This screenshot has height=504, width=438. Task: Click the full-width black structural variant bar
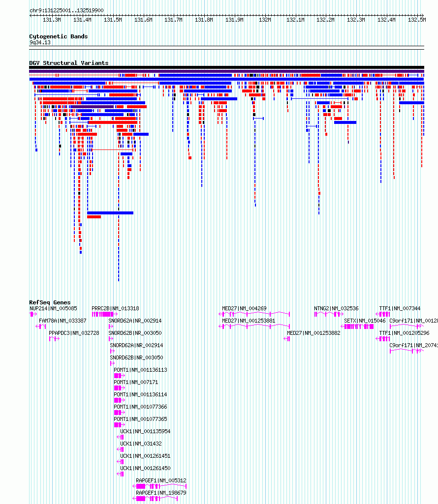coord(226,67)
